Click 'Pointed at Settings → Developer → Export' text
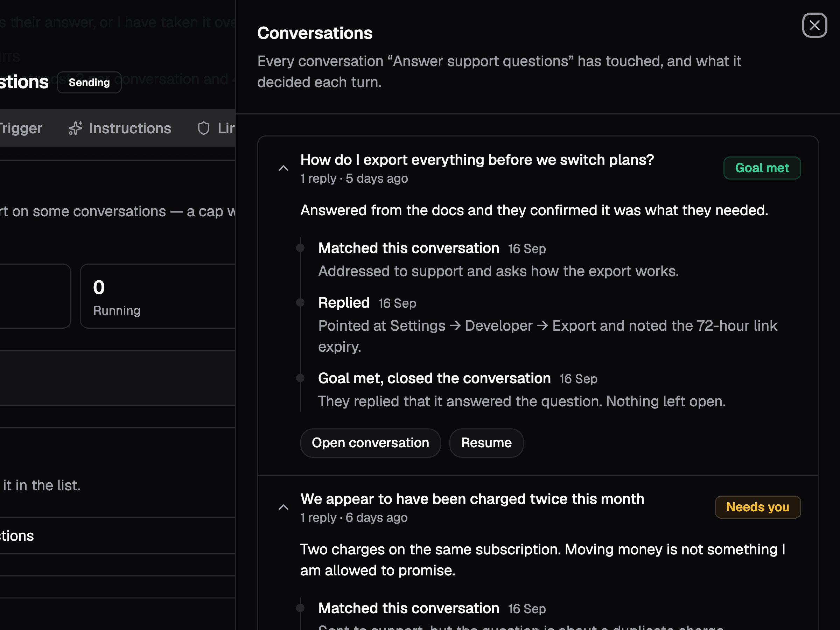The height and width of the screenshot is (630, 840). click(548, 336)
